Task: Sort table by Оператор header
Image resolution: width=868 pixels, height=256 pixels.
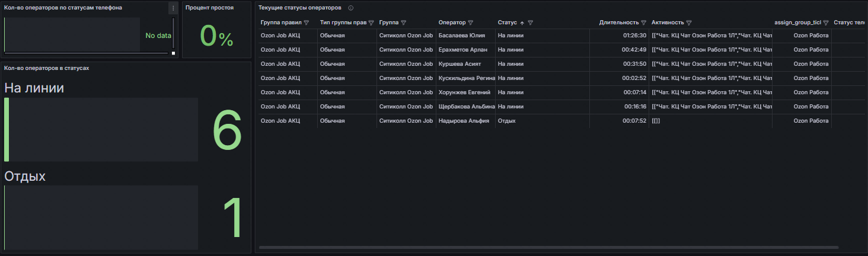Action: coord(452,23)
